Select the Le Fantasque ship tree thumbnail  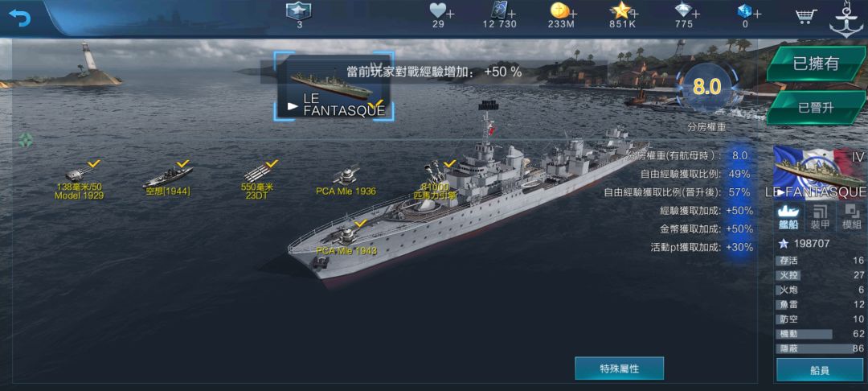coord(334,86)
